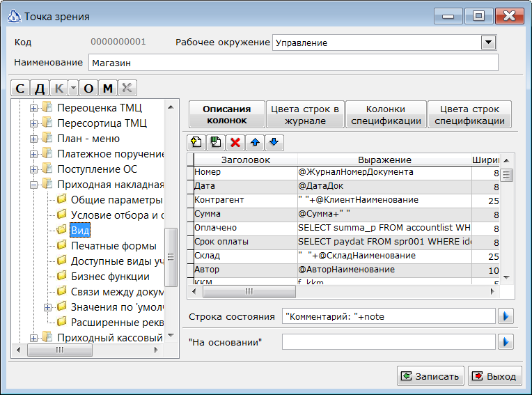
Task: Click the table vertical scrollbar thumb
Action: coord(506,175)
